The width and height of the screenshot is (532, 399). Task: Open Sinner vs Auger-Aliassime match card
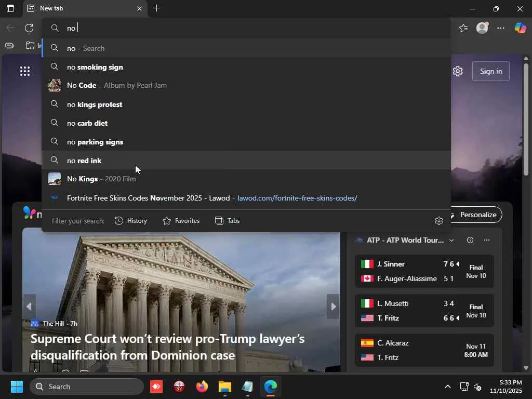(x=424, y=271)
